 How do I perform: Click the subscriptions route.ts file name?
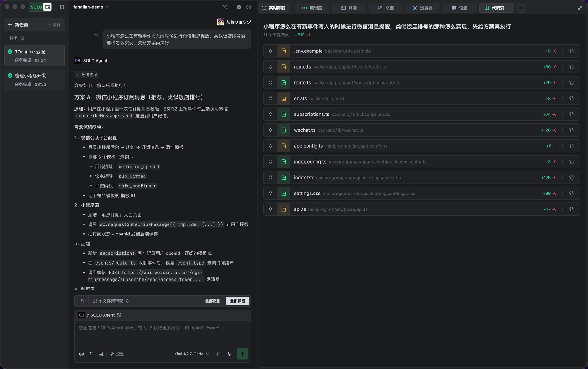(302, 83)
